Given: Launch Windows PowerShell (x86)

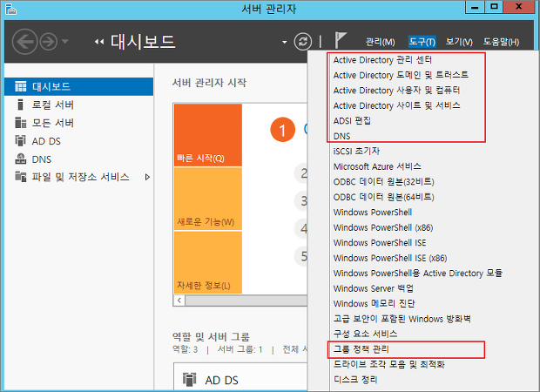Looking at the screenshot, I should [383, 227].
